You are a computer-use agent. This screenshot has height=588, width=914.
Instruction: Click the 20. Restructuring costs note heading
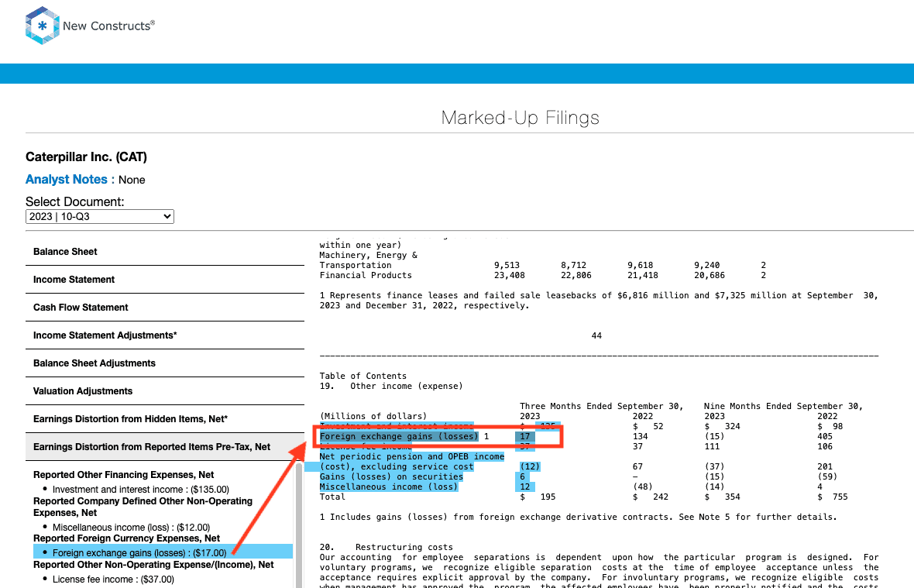[386, 547]
